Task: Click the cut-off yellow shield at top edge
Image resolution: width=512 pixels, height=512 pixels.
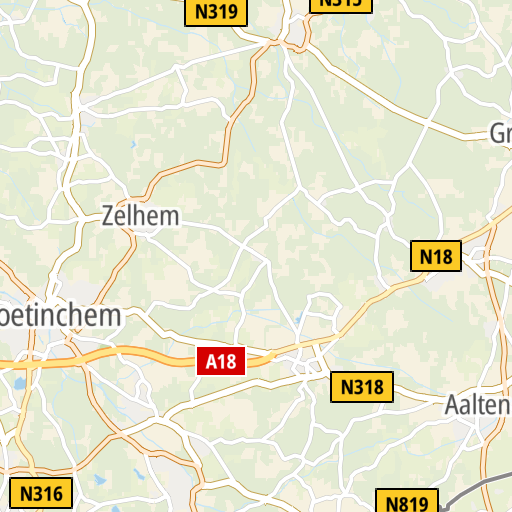Action: (x=341, y=6)
